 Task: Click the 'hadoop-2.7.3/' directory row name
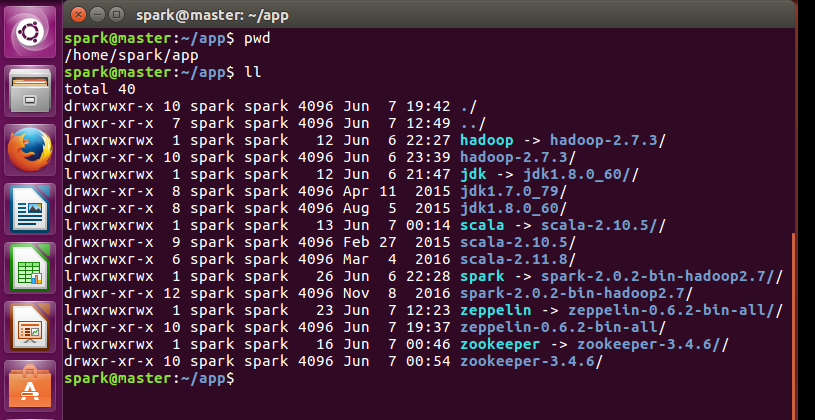pos(518,158)
